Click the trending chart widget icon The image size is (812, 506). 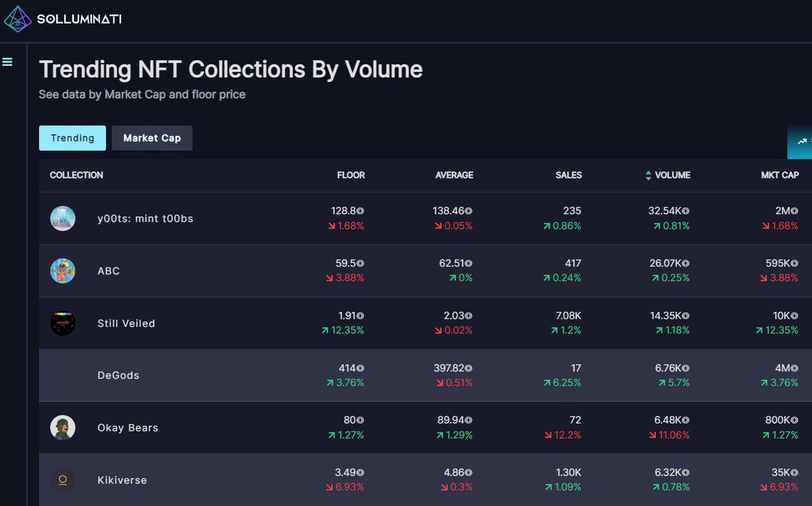point(802,141)
